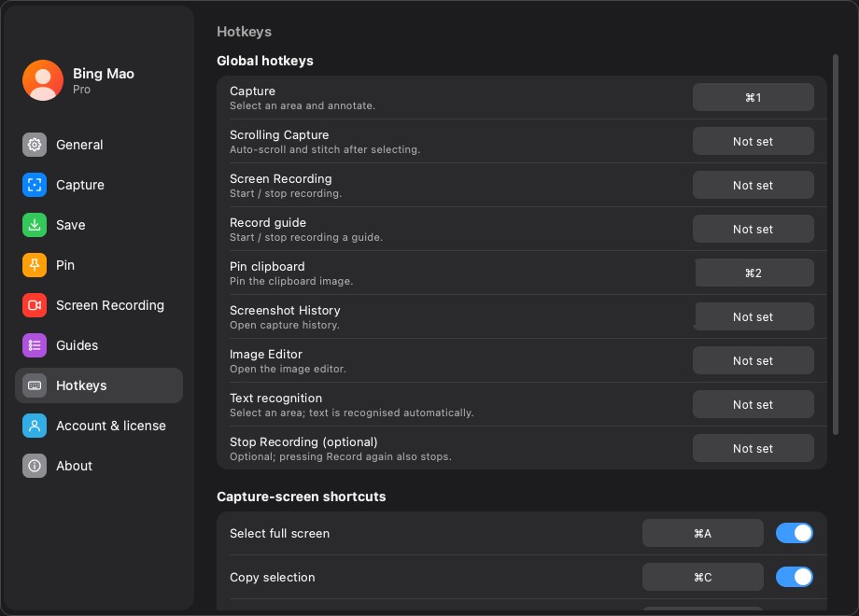Click 'Start / stop recording a guide.' text
The height and width of the screenshot is (616, 859).
click(306, 237)
